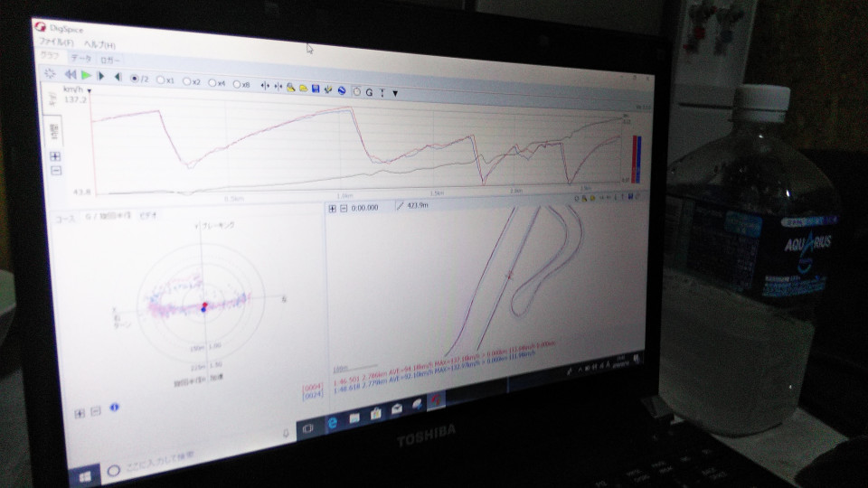
Task: Switch to the ビデオ tab
Action: coord(148,215)
